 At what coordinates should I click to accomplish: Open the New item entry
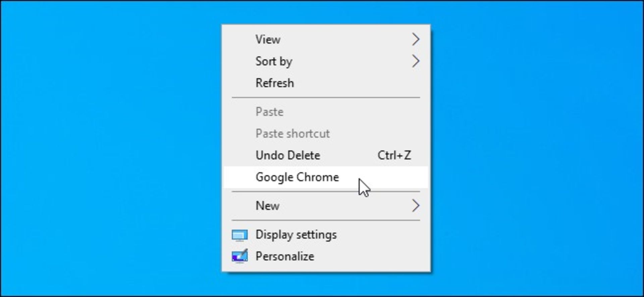coord(326,206)
